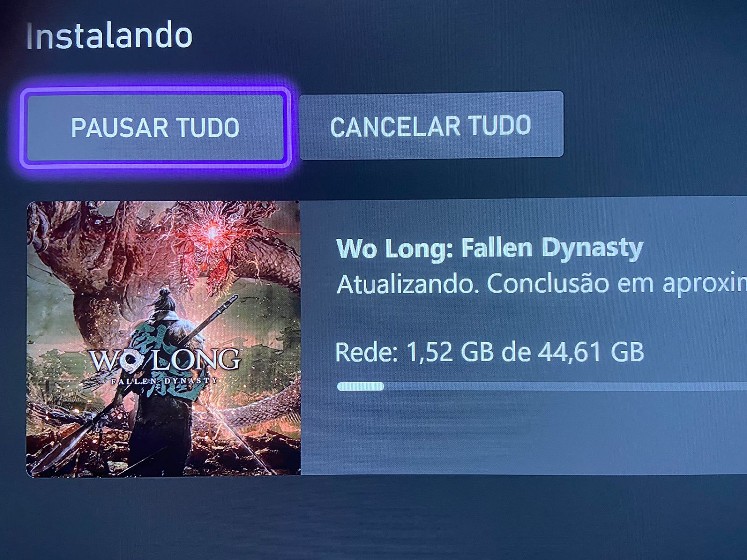Click the WO LONG logo on the cover art
The height and width of the screenshot is (560, 747).
(x=165, y=360)
